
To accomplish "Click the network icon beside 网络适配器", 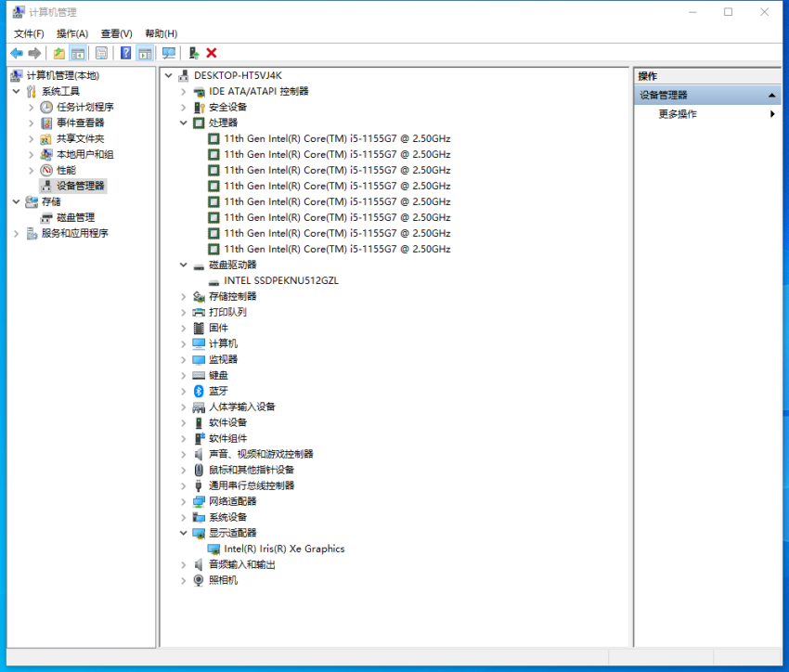I will coord(199,501).
